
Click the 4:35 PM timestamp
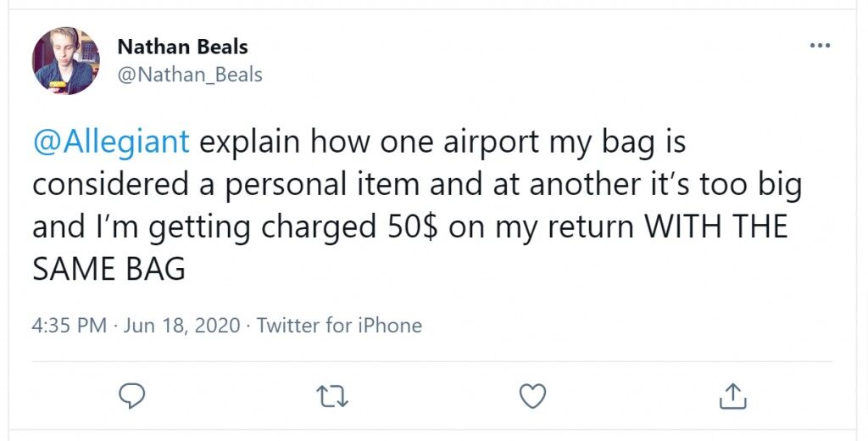[x=70, y=325]
